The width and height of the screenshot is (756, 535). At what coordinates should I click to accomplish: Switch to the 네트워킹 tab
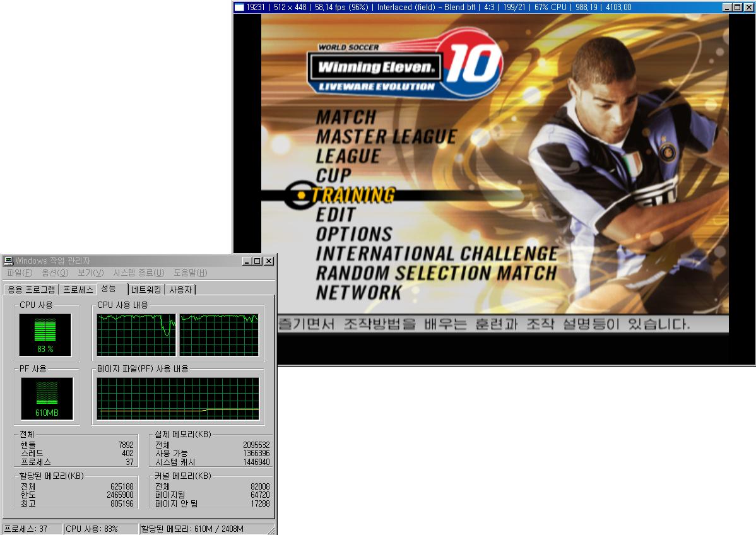click(x=146, y=290)
